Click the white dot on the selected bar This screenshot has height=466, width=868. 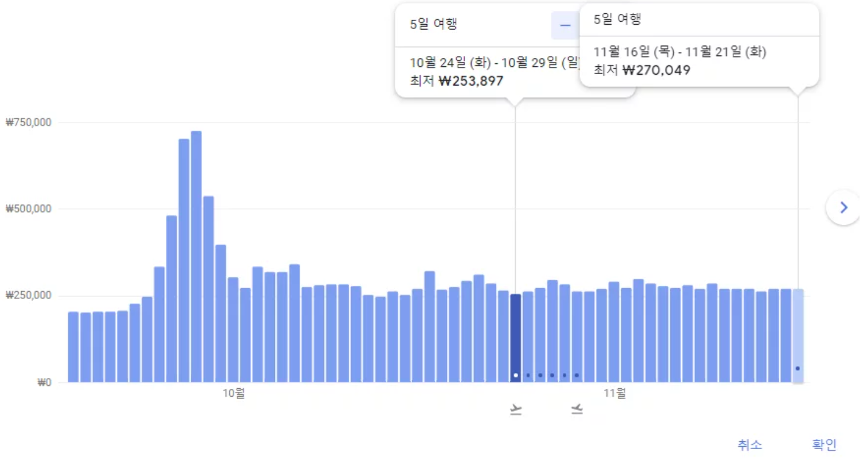coord(515,375)
